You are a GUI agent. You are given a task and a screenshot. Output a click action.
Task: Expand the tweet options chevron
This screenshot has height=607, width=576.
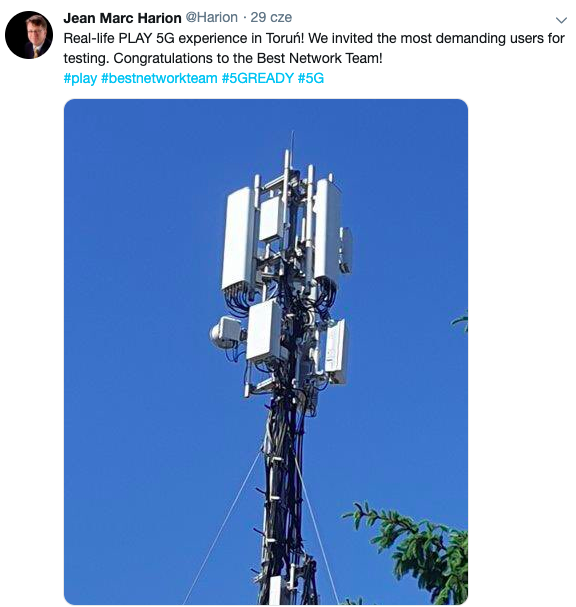point(561,20)
